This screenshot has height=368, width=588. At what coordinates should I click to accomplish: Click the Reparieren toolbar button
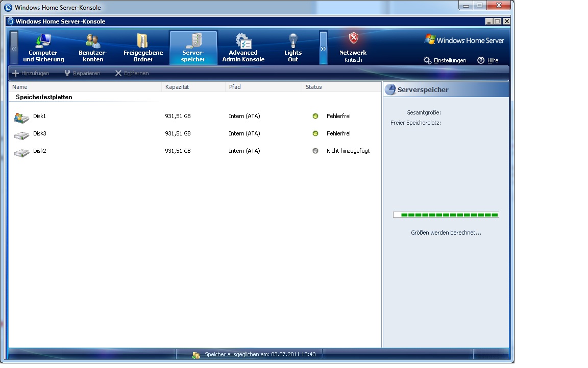(x=82, y=73)
